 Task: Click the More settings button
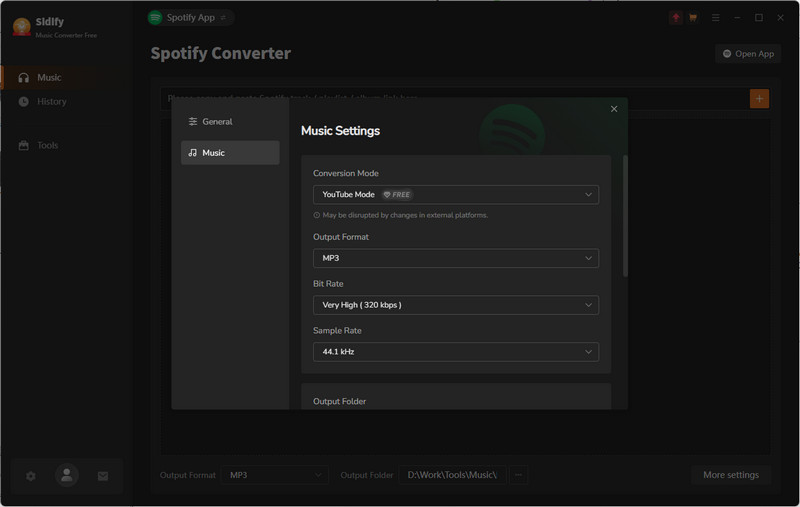point(731,475)
